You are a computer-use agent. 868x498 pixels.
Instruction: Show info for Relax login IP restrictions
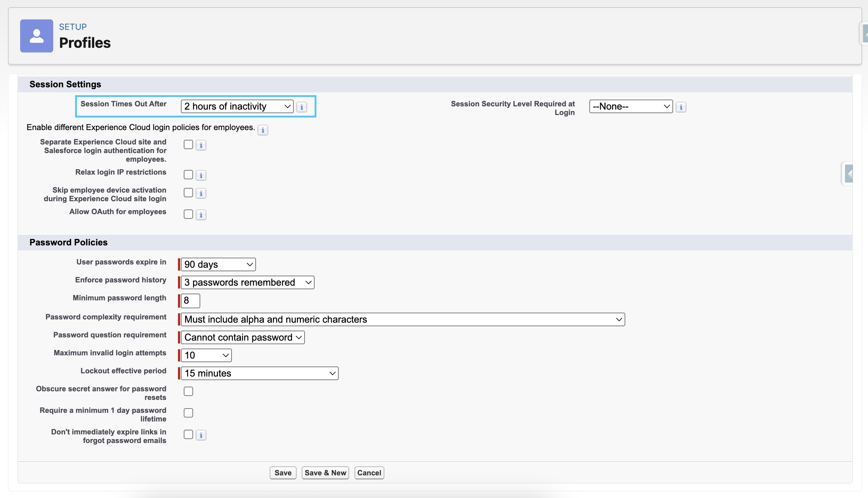pyautogui.click(x=201, y=175)
